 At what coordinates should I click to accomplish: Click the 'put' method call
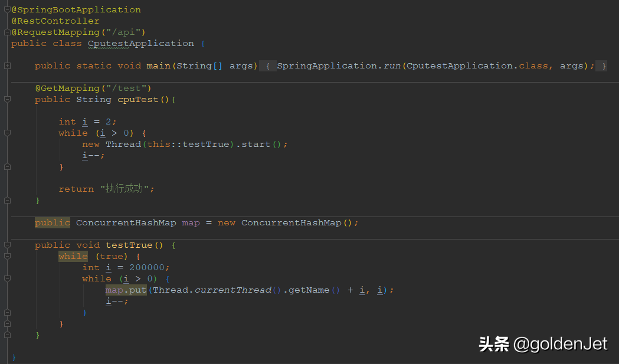pyautogui.click(x=137, y=290)
